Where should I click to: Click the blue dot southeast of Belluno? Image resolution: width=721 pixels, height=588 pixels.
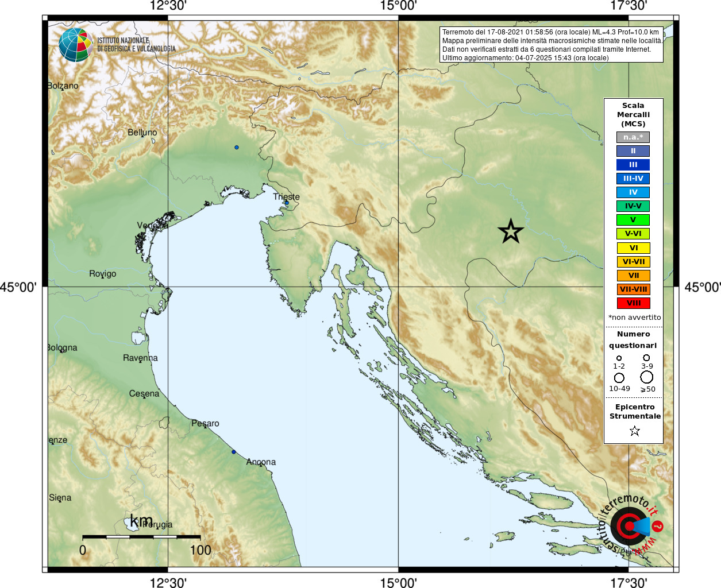[236, 148]
